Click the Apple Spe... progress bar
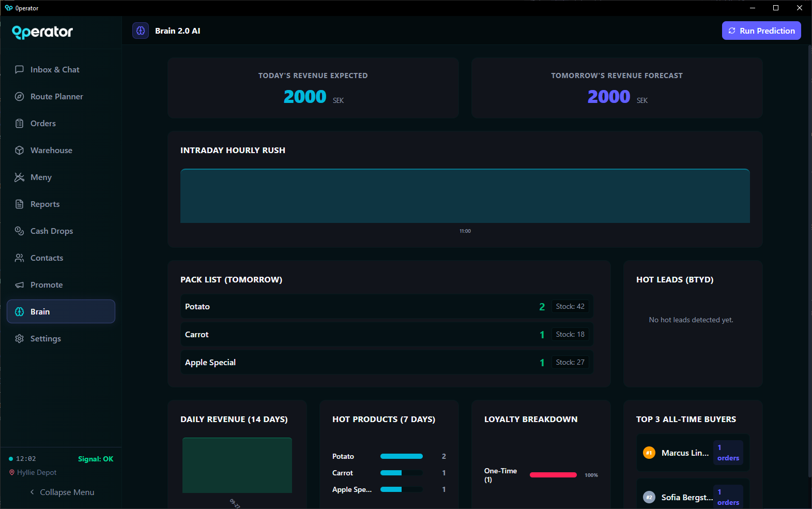This screenshot has width=812, height=509. (402, 489)
